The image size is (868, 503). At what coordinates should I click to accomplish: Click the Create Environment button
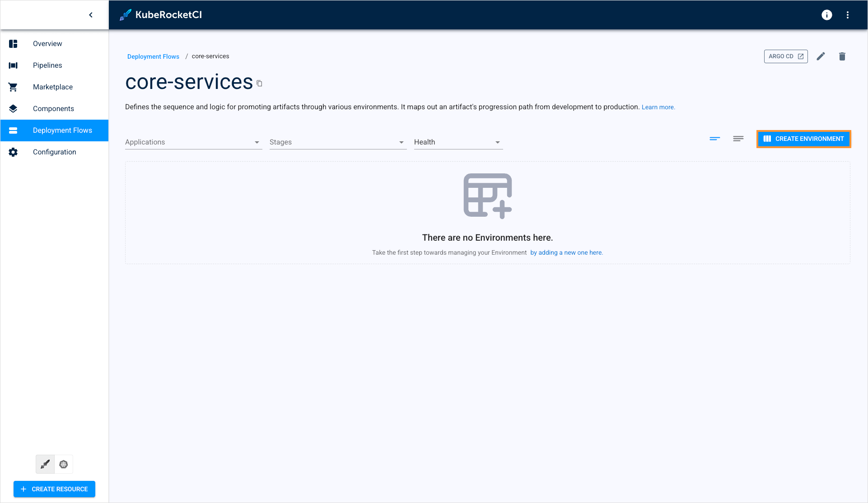(x=803, y=139)
